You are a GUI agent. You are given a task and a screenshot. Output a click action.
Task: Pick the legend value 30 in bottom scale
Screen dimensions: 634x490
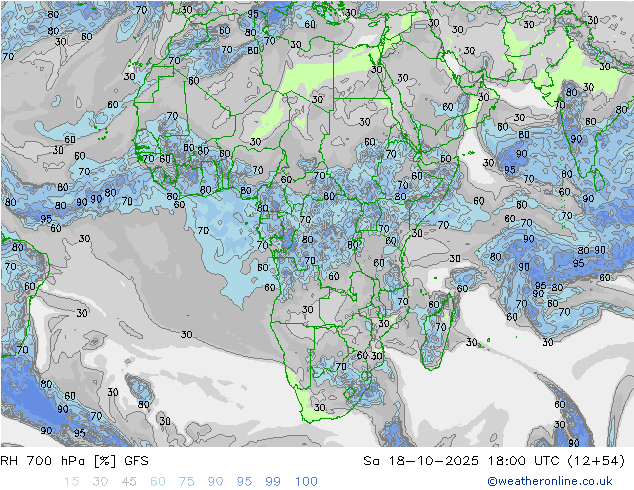pos(100,482)
